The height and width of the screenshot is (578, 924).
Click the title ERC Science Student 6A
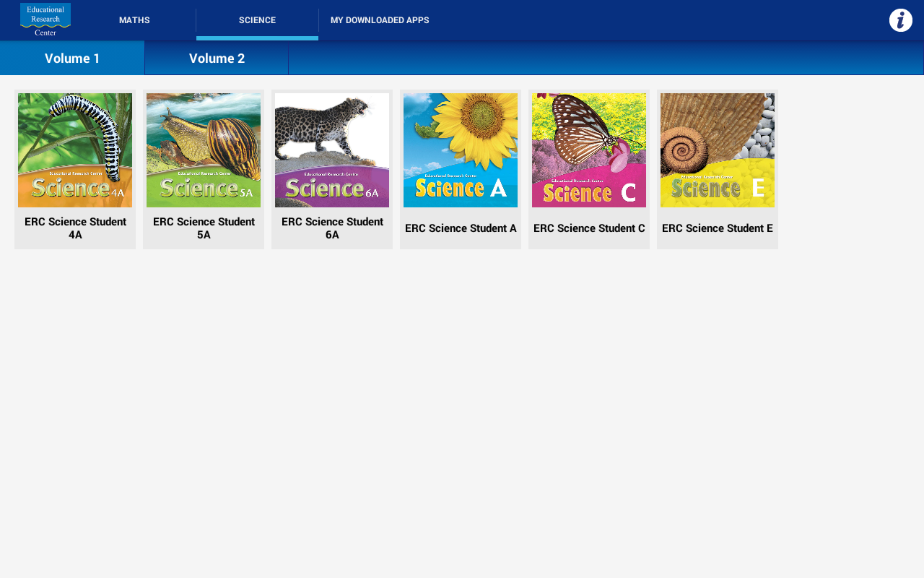(x=332, y=228)
